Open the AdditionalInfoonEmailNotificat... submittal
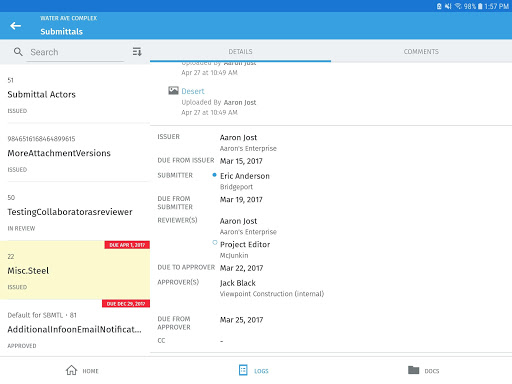Viewport: 512px width, 384px height. [x=75, y=328]
